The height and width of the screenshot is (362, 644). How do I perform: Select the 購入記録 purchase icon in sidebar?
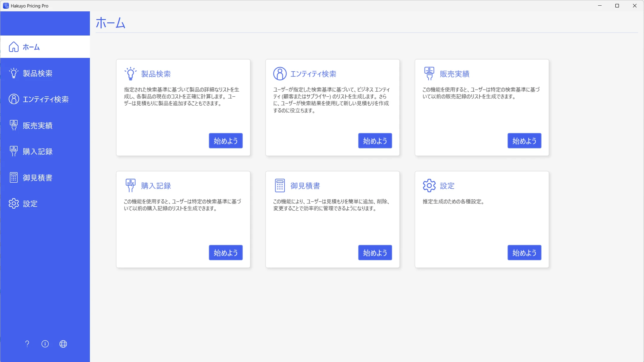(x=13, y=151)
